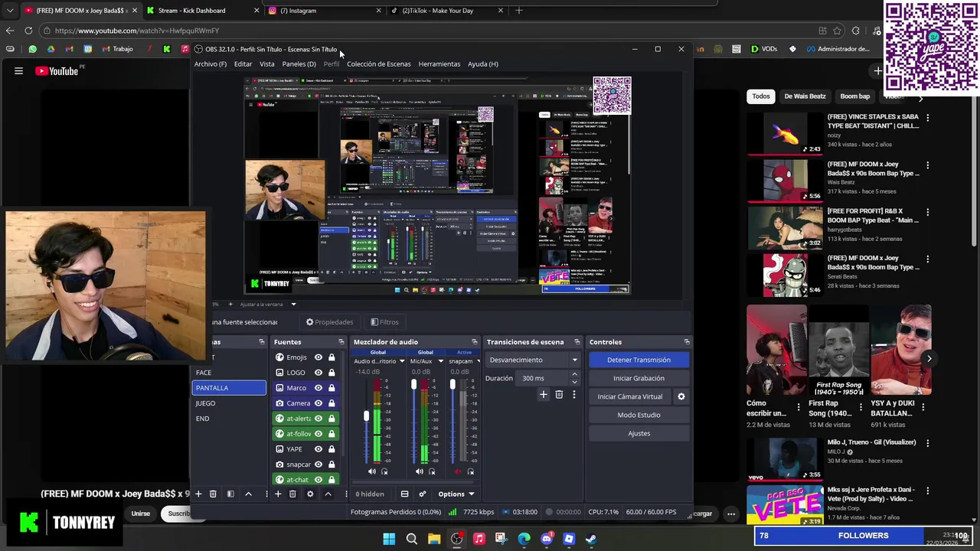Screen dimensions: 980x551
Task: Undock the Controles panel
Action: coord(687,342)
